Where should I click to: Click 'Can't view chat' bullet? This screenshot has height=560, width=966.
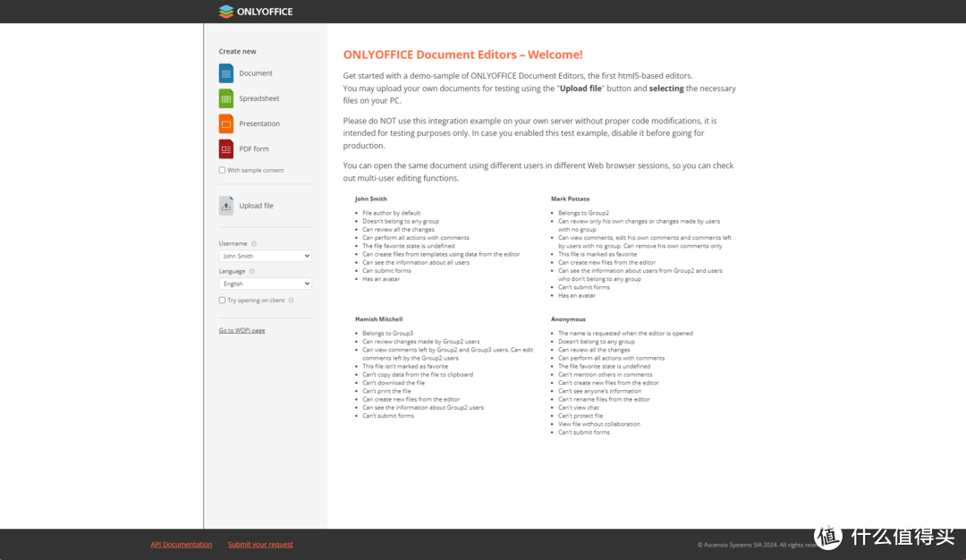(579, 408)
